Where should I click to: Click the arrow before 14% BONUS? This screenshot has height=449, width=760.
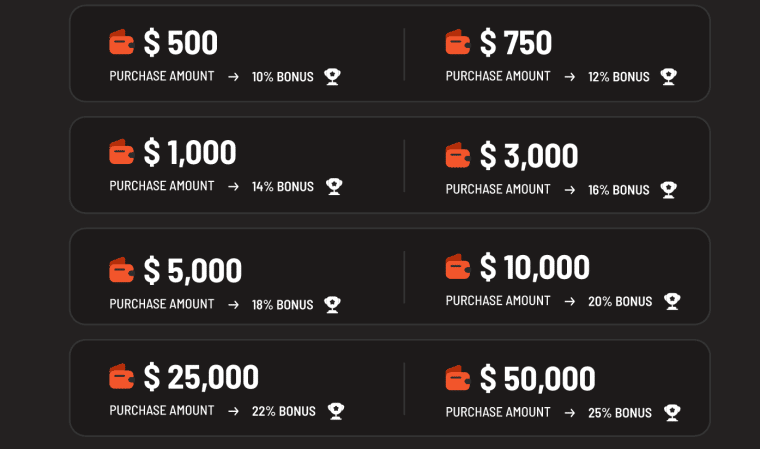coord(233,187)
